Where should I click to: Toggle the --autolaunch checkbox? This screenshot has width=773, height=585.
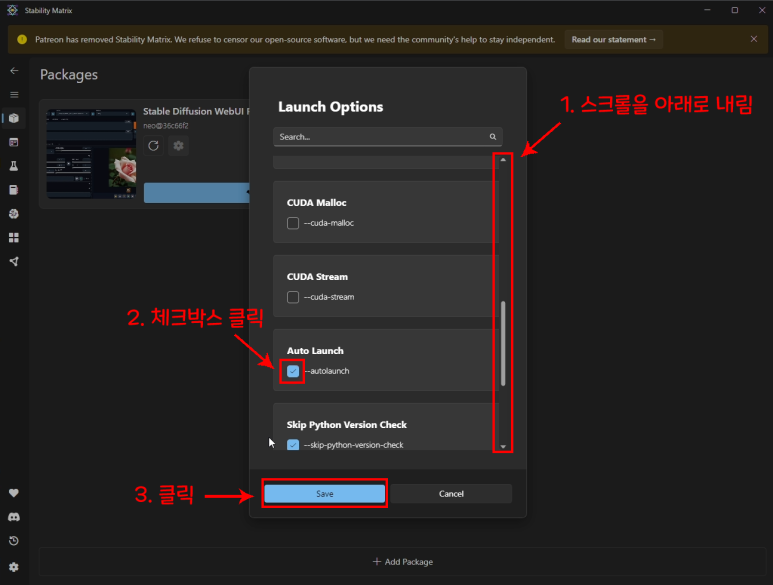pyautogui.click(x=293, y=371)
